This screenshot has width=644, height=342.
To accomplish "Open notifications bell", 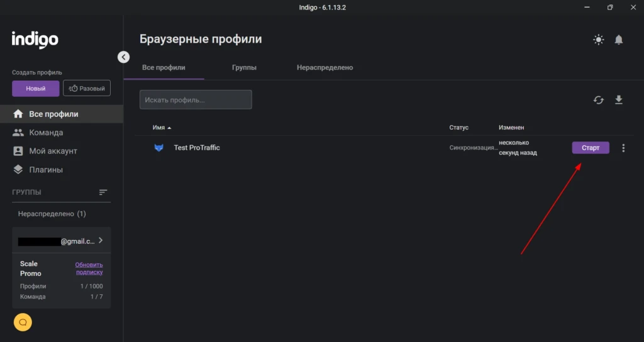I will (x=619, y=40).
